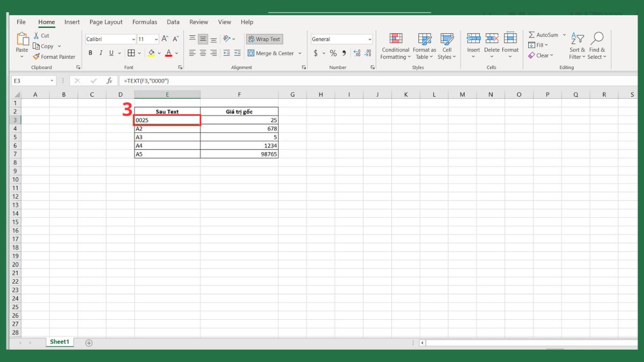Click the Format as Table icon
The width and height of the screenshot is (644, 362).
[x=425, y=39]
